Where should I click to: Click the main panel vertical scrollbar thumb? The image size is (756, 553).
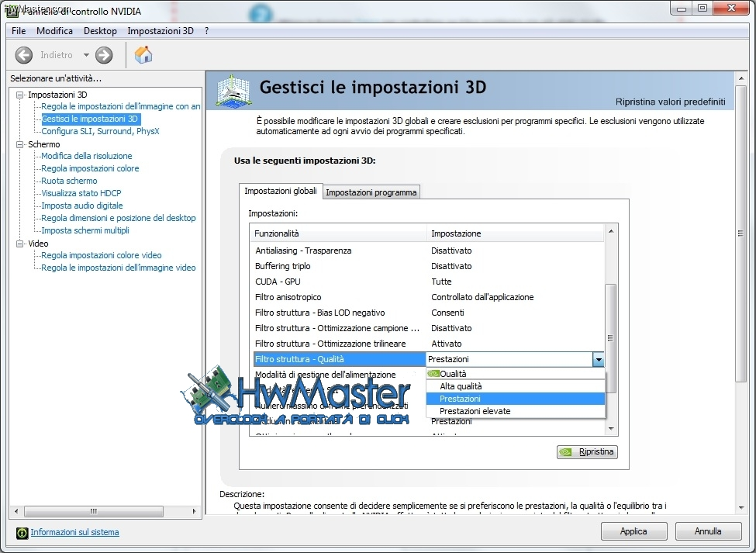pos(741,233)
